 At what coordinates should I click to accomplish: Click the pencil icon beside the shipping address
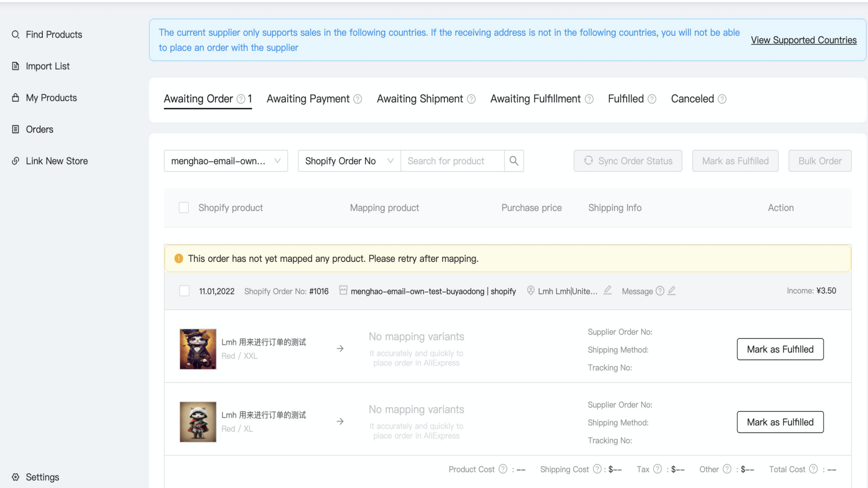coord(607,291)
